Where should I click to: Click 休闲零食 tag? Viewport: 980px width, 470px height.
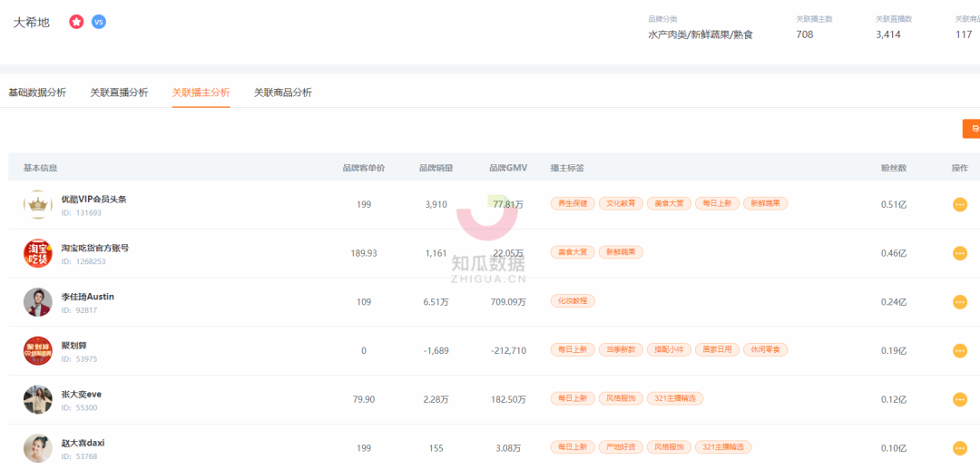tap(765, 349)
